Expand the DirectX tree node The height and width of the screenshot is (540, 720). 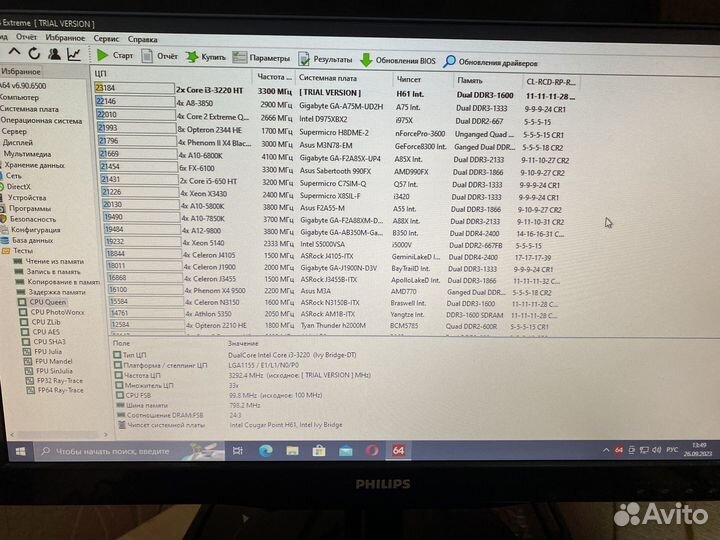point(17,186)
